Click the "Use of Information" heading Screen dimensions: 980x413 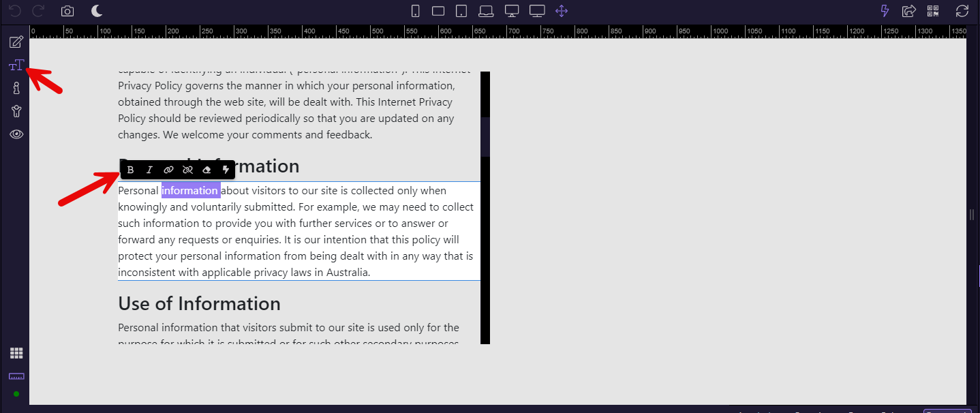(200, 303)
